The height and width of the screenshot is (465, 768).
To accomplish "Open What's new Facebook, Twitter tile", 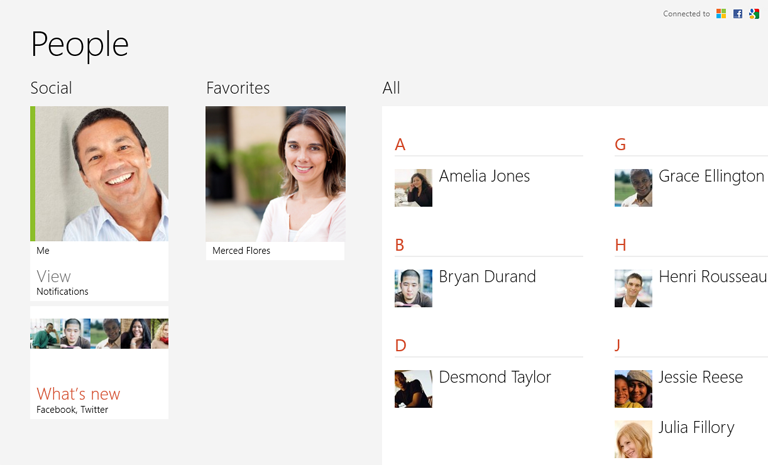I will [x=99, y=369].
